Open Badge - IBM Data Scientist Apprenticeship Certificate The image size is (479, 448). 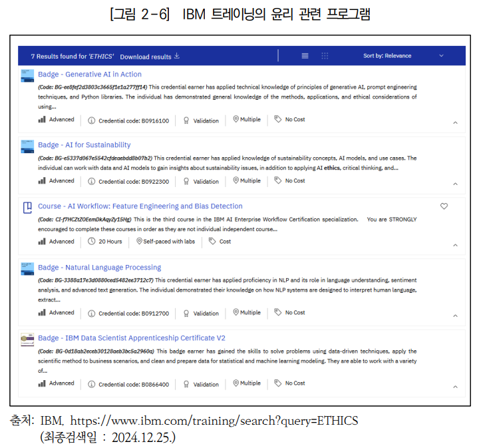pos(131,338)
